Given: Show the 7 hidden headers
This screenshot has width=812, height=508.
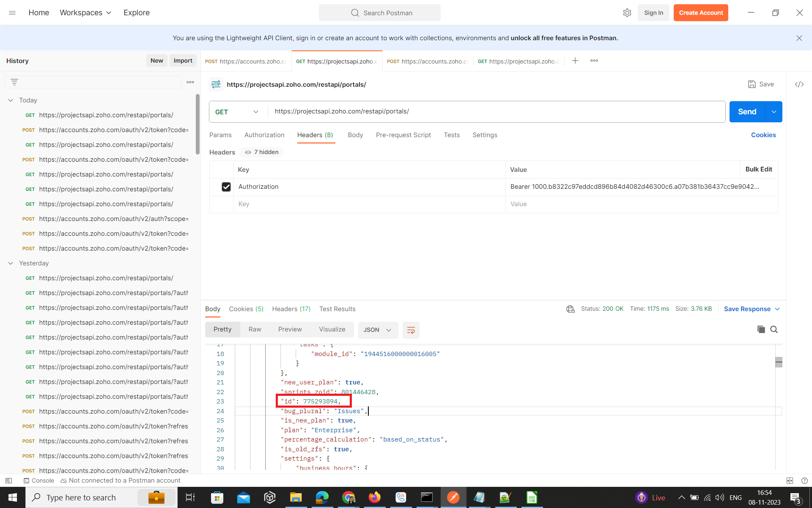Looking at the screenshot, I should (x=262, y=152).
